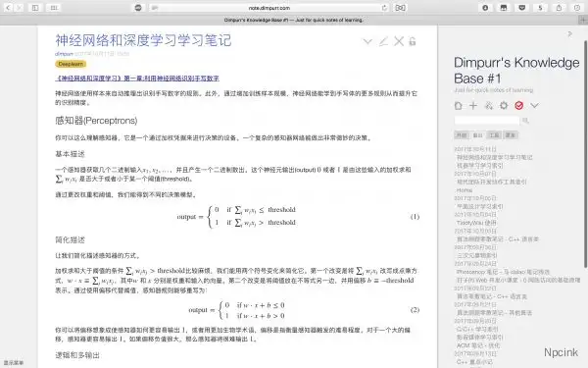The width and height of the screenshot is (588, 368).
Task: Open sidebar entry 机器学习学习索引
Action: coord(479,166)
